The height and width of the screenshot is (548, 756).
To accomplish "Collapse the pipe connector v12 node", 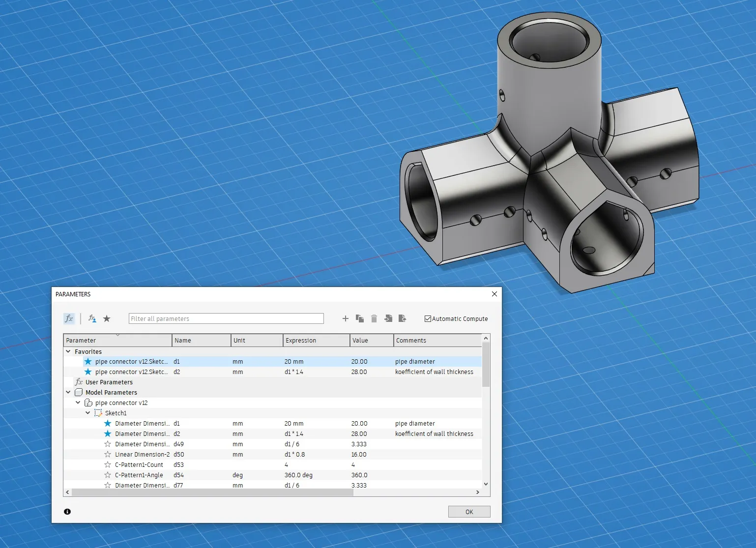I will [x=78, y=403].
